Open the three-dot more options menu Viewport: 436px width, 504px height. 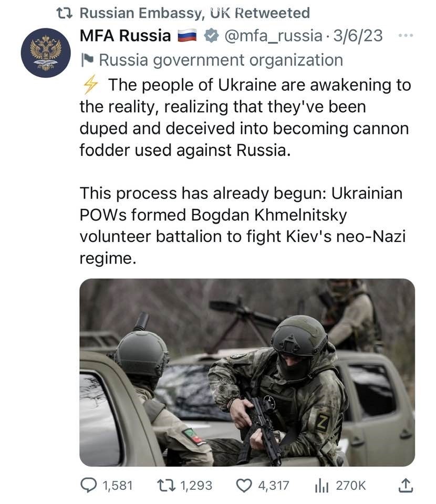[x=406, y=36]
